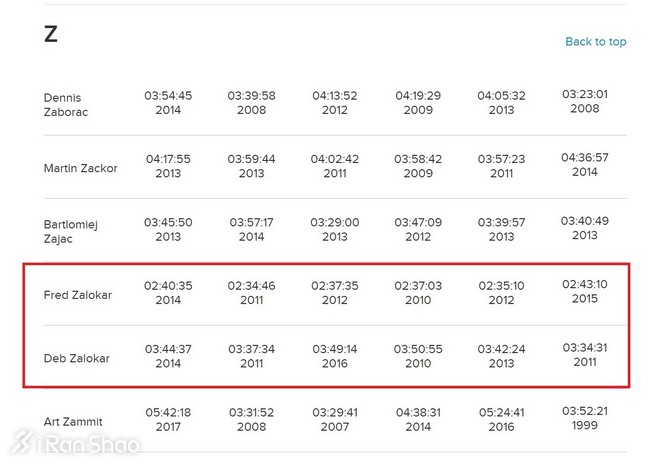Click Dennis Zaborac's 03:23:01 2008 time
Viewport: 660px width, 465px height.
(585, 101)
